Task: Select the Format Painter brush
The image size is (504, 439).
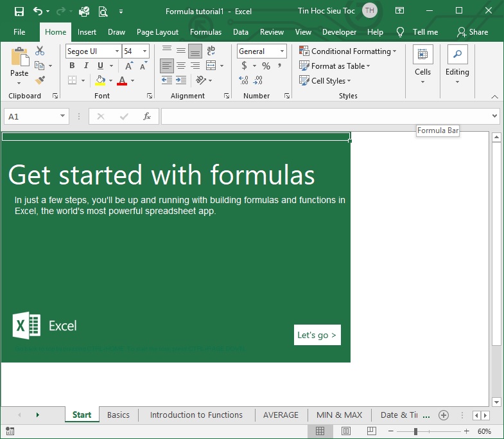Action: coord(40,80)
